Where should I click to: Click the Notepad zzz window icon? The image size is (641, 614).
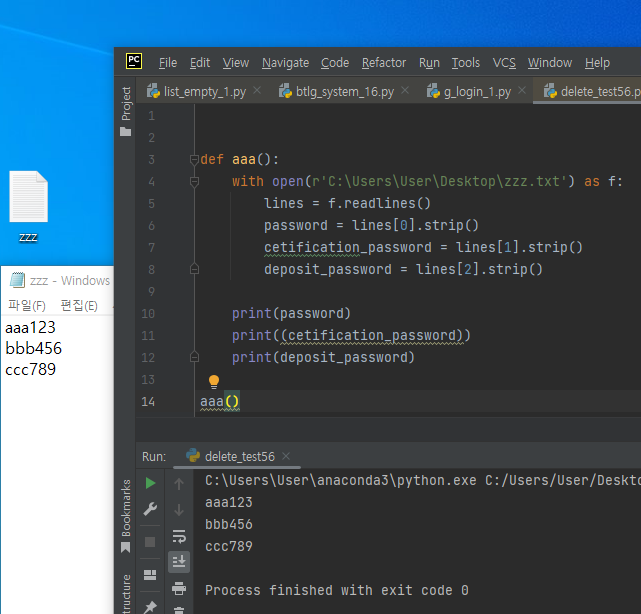point(17,280)
